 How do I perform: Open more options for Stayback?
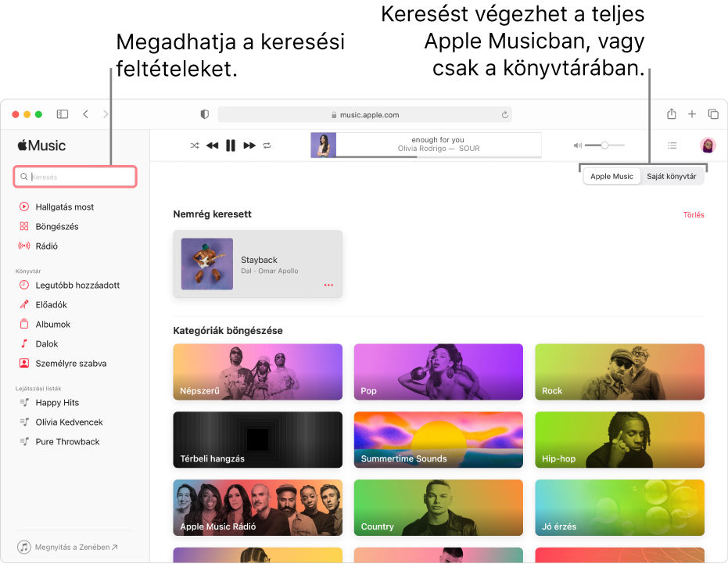coord(328,285)
